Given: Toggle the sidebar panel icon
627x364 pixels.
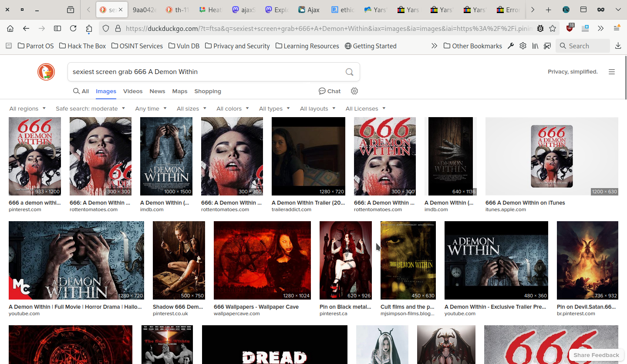Looking at the screenshot, I should (x=57, y=28).
